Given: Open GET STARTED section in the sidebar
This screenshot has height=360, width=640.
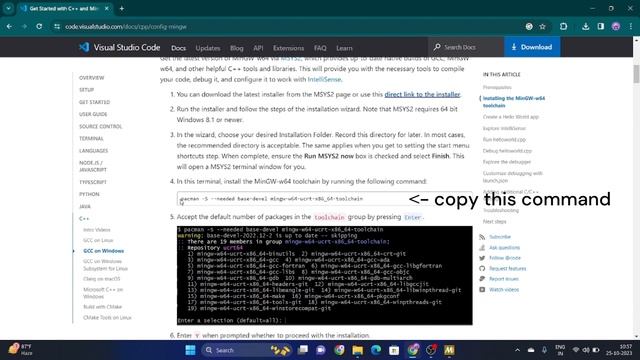Looking at the screenshot, I should (x=94, y=102).
